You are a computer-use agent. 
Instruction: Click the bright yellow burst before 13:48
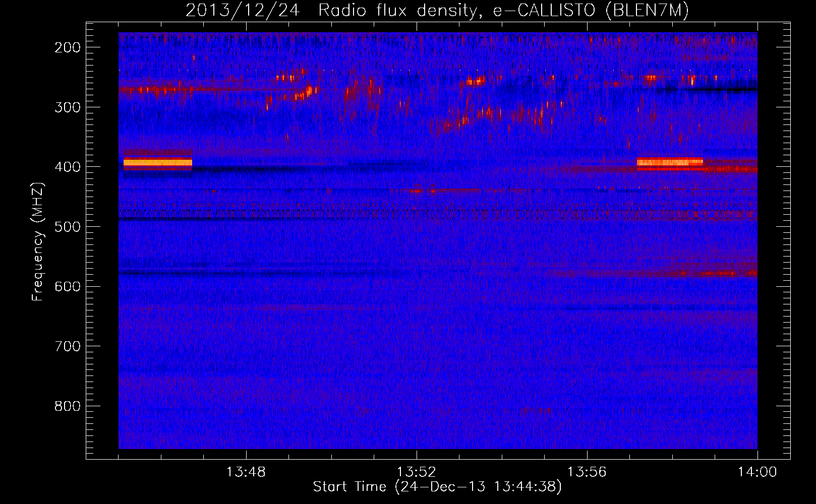pyautogui.click(x=158, y=162)
